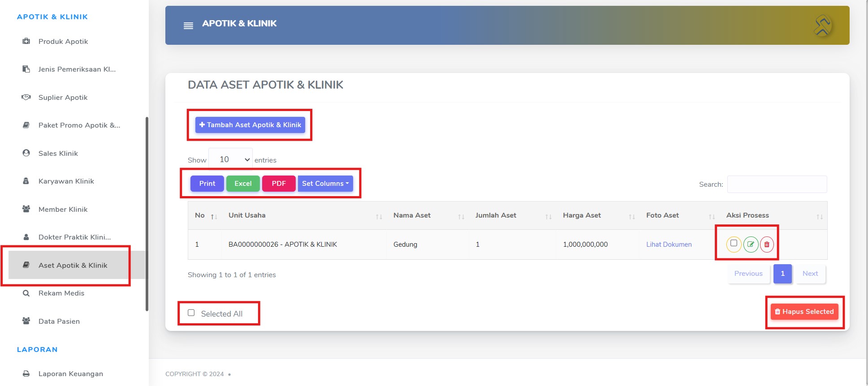
Task: Click the Print button
Action: click(x=207, y=184)
